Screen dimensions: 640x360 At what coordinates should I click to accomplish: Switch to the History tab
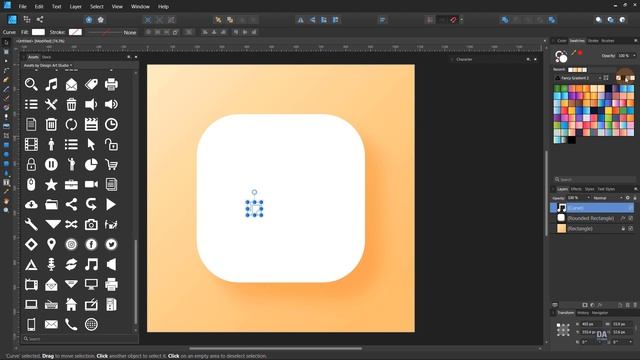583,313
